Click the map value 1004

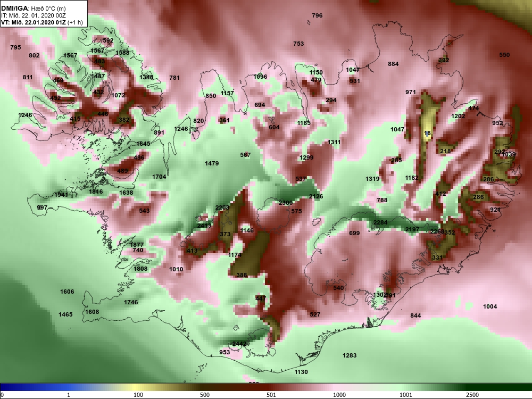click(x=490, y=307)
